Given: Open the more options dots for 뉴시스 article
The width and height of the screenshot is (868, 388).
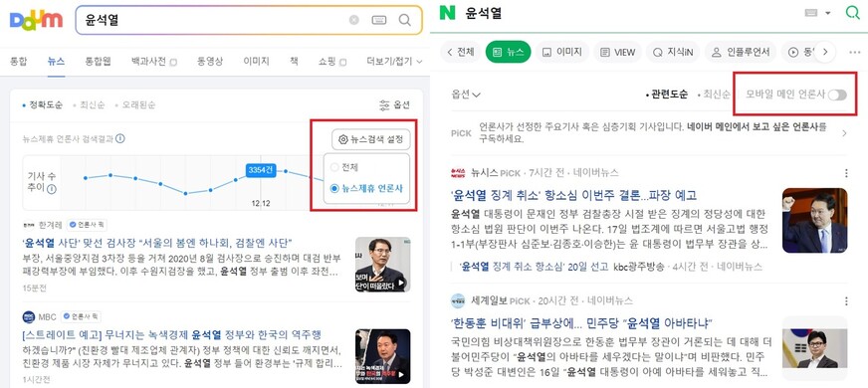Looking at the screenshot, I should click(846, 174).
